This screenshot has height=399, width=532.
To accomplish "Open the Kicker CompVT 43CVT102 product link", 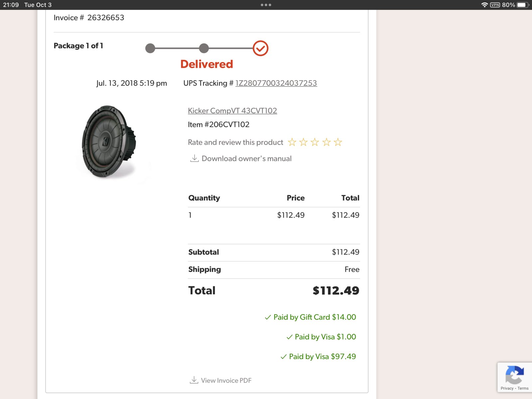I will tap(232, 111).
